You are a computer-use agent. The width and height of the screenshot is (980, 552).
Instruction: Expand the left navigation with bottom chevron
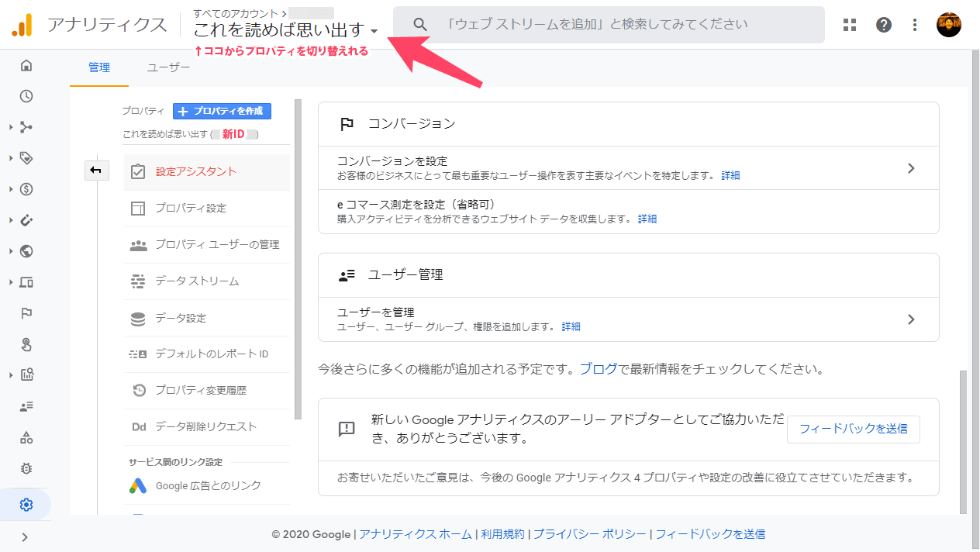pos(26,536)
